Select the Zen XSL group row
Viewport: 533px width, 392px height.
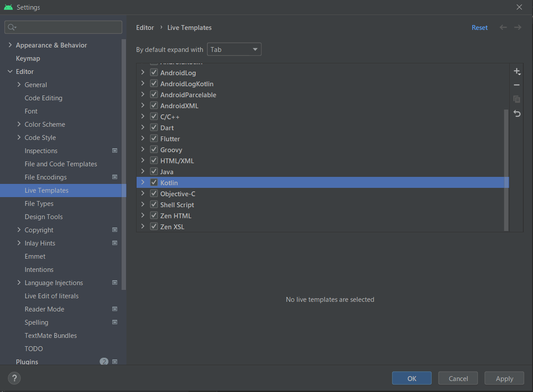tap(322, 227)
